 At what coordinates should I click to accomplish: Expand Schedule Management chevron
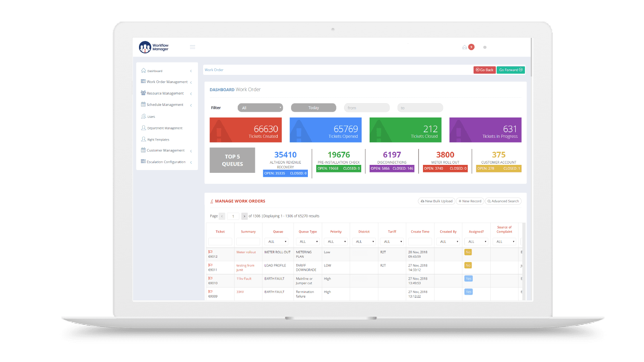pyautogui.click(x=191, y=105)
